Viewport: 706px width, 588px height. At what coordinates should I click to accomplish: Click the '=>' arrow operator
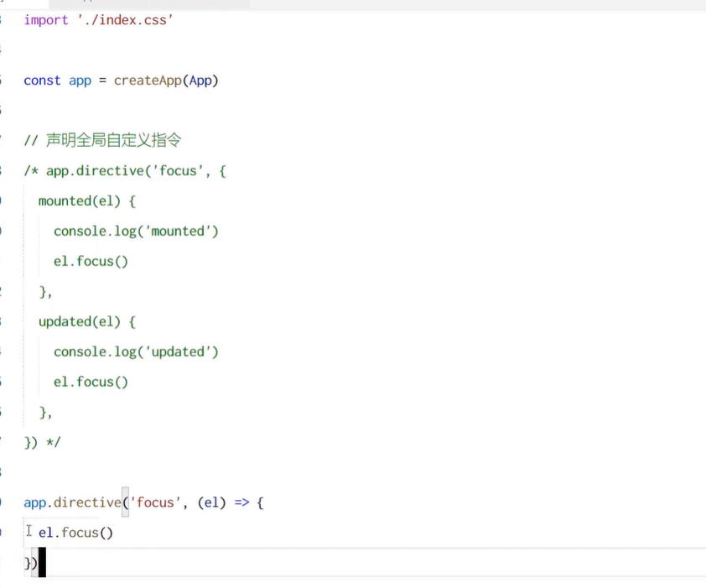(x=241, y=502)
